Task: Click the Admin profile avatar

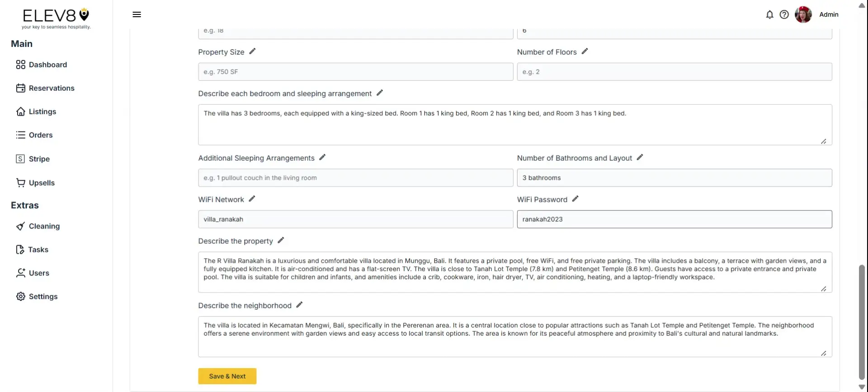Action: [x=803, y=14]
